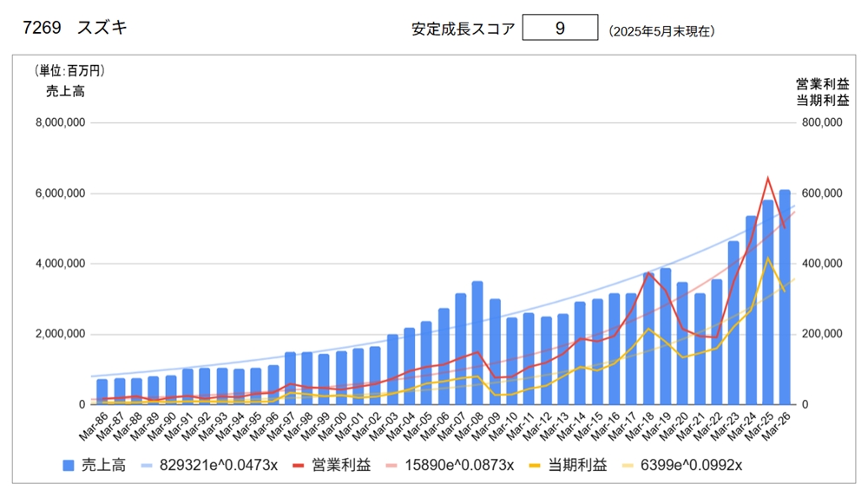Click the Mar-26 sales bar
Image resolution: width=868 pixels, height=497 pixels.
pyautogui.click(x=785, y=298)
